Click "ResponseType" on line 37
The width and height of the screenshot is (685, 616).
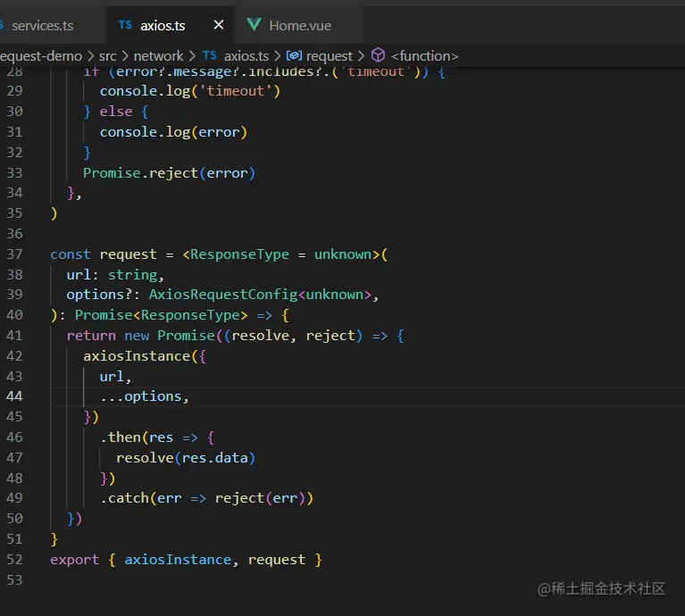[x=239, y=254]
